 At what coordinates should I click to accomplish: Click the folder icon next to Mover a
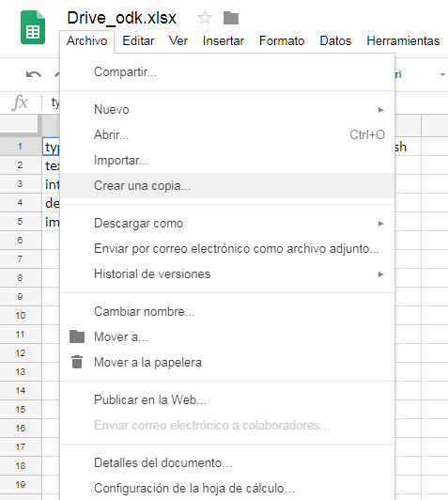tap(77, 336)
